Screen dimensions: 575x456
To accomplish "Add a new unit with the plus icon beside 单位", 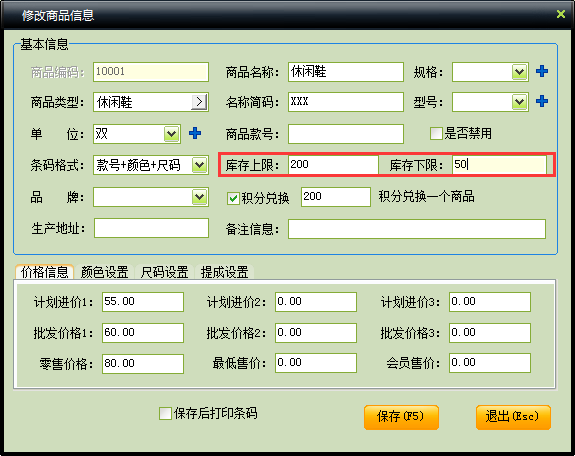I will click(195, 133).
